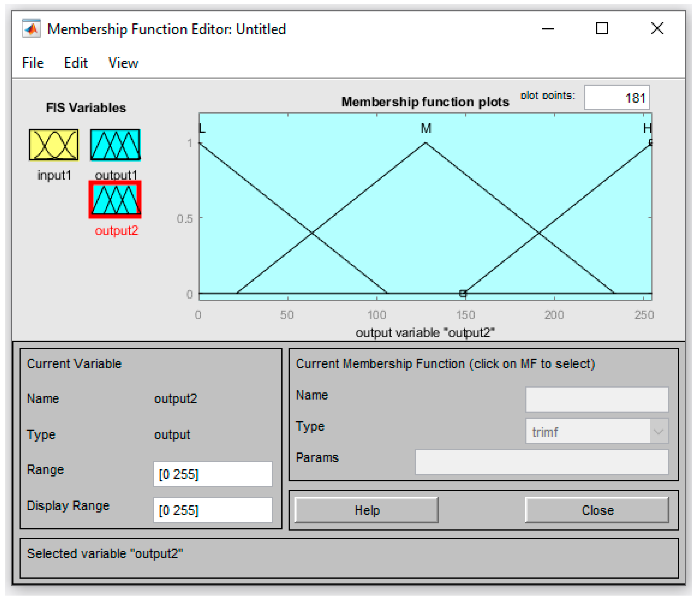This screenshot has width=700, height=603.
Task: Click the output2 variable icon
Action: point(115,200)
